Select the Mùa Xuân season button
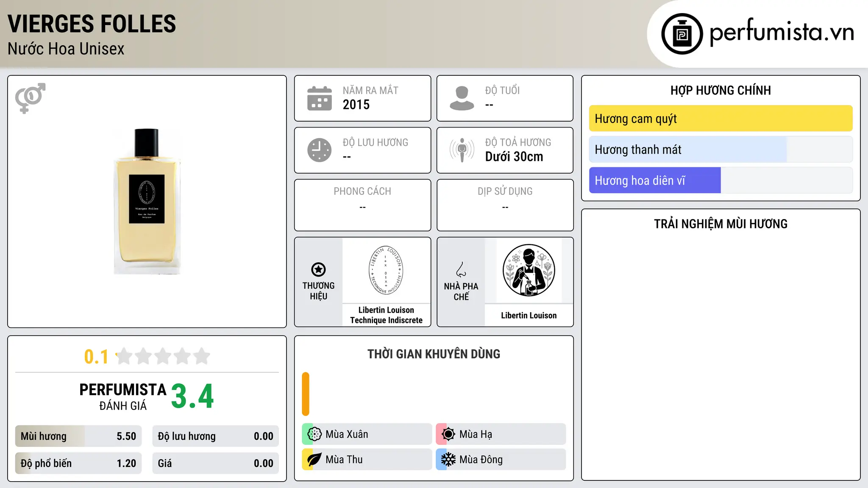 367,434
